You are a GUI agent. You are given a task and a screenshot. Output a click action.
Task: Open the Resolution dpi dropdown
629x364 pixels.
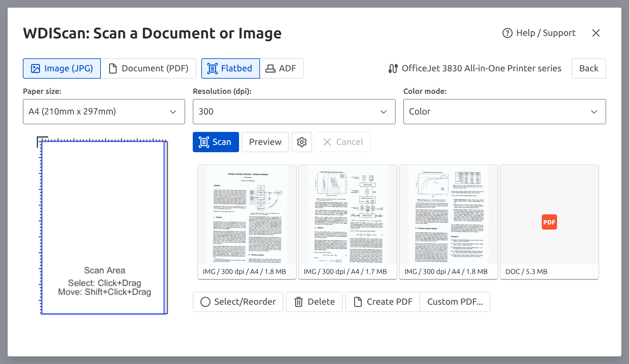click(294, 112)
